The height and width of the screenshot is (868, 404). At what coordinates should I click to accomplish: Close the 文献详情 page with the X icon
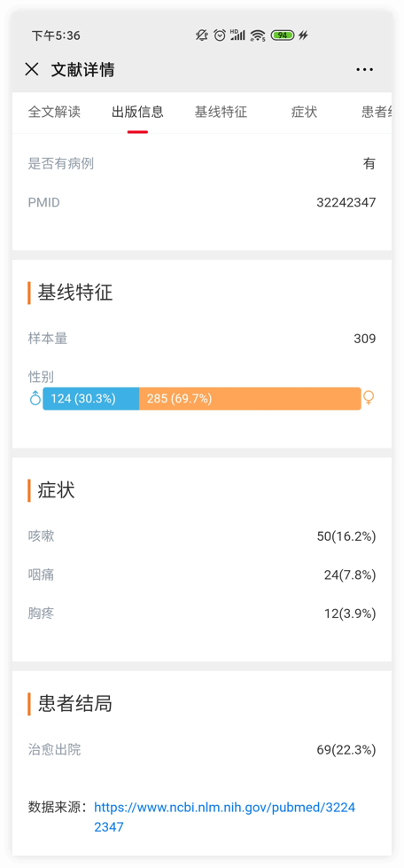coord(32,70)
